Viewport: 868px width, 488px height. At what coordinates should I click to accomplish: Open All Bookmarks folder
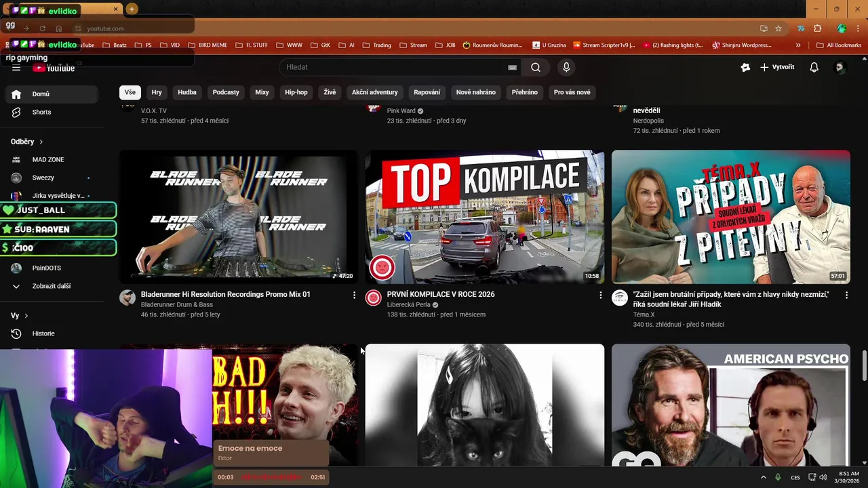click(839, 45)
